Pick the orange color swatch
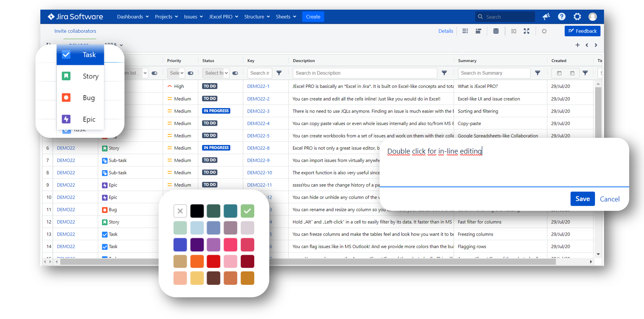The height and width of the screenshot is (319, 644). [197, 261]
